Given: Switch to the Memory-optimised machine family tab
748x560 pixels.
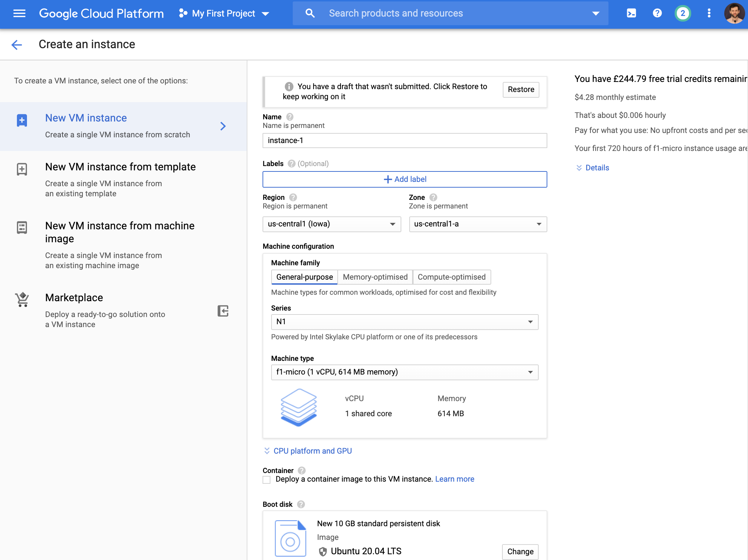Looking at the screenshot, I should pyautogui.click(x=375, y=277).
